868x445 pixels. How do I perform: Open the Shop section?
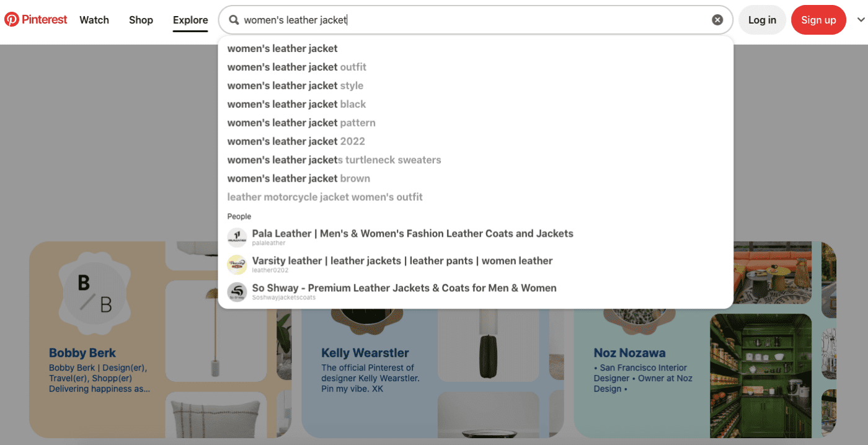141,19
